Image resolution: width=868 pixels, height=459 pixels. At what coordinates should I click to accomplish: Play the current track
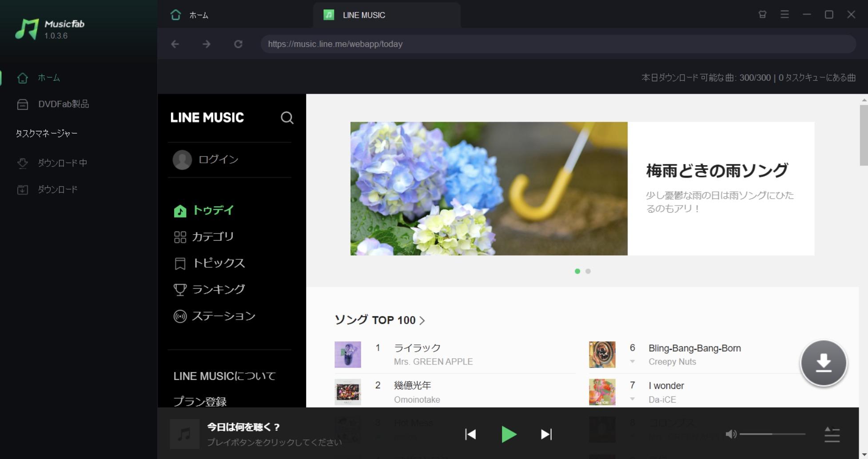pos(509,434)
